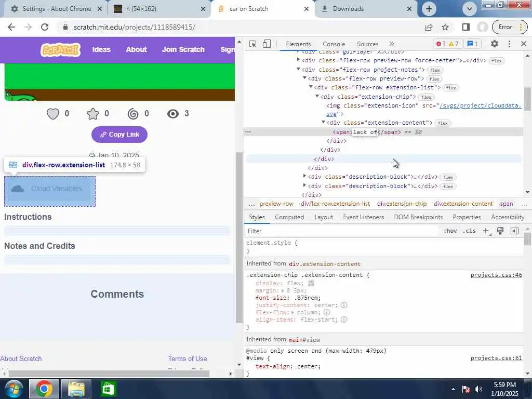Viewport: 532px width, 399px height.
Task: Open the About link in Scratch navbar
Action: pos(137,49)
